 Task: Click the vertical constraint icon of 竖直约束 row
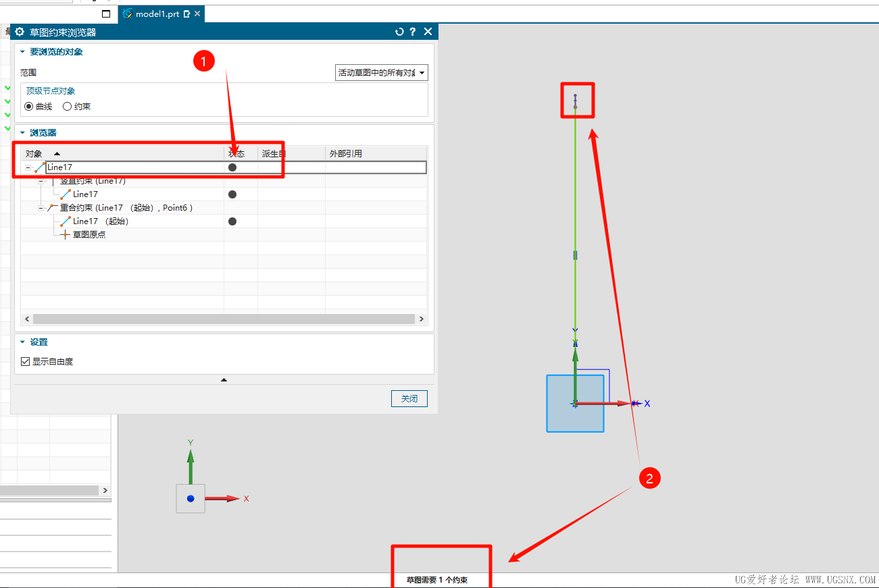(53, 181)
